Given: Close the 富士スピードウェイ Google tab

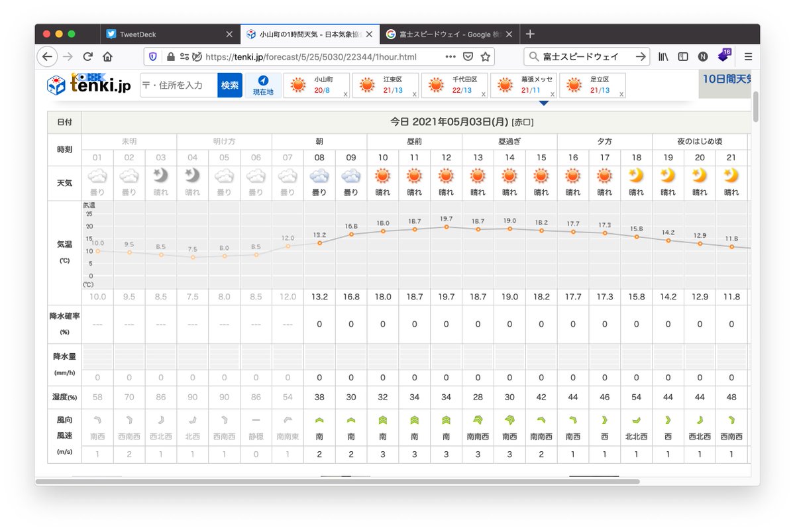Looking at the screenshot, I should [x=510, y=34].
